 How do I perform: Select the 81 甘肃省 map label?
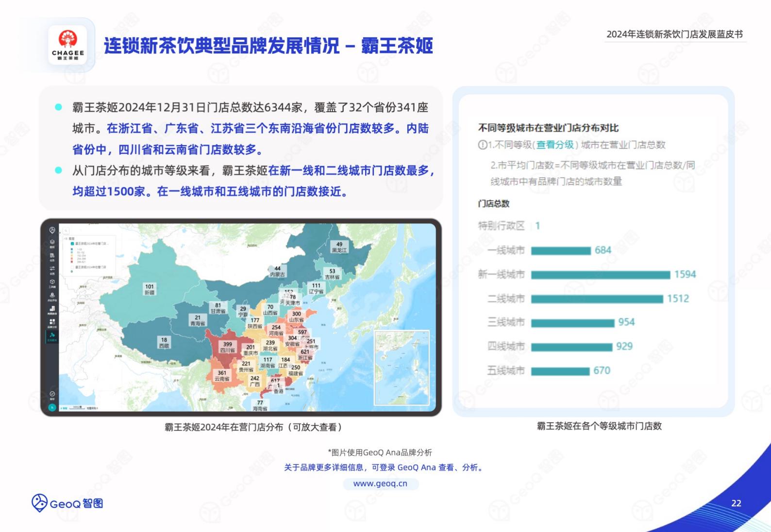pyautogui.click(x=218, y=308)
